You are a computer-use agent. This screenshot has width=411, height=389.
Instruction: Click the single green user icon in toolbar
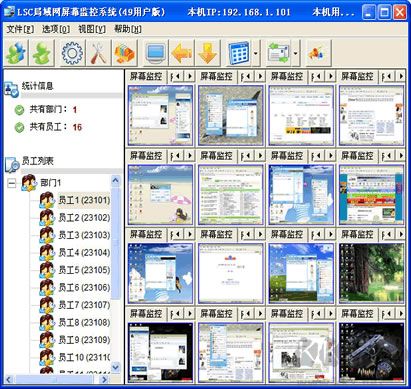(x=42, y=53)
